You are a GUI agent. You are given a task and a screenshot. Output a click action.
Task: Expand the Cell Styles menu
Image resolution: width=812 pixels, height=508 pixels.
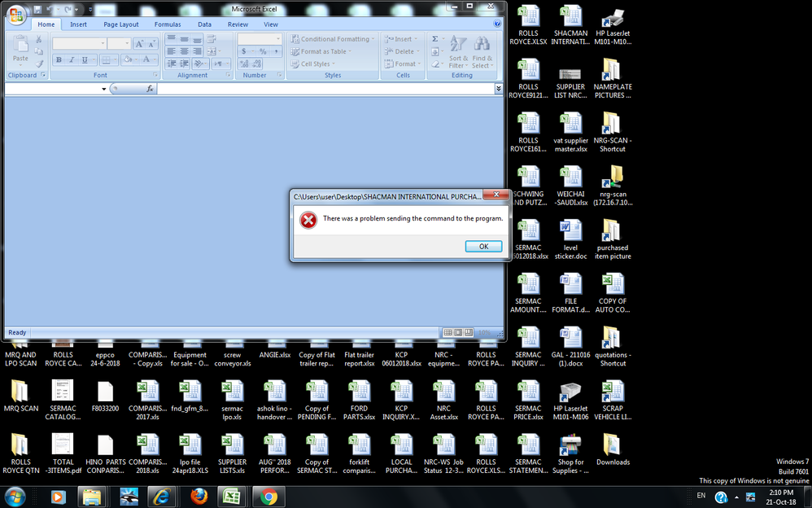[312, 63]
